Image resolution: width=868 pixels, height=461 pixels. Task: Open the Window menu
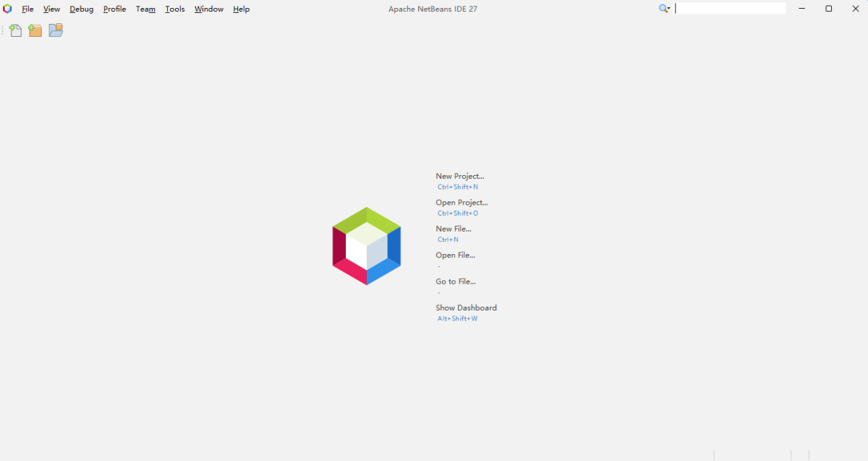208,9
